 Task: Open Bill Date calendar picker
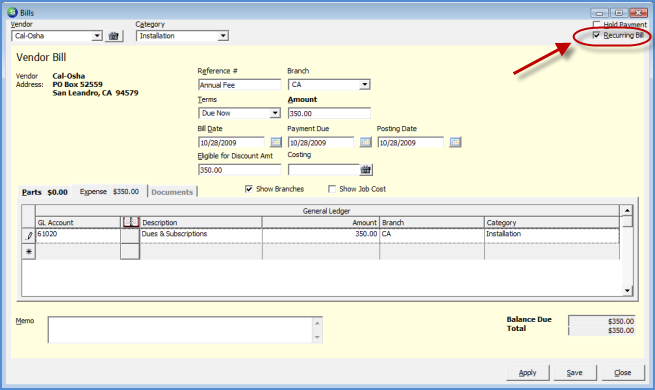pyautogui.click(x=276, y=142)
